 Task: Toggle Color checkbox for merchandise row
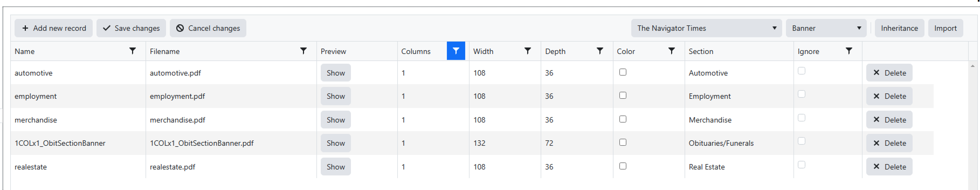(x=622, y=119)
